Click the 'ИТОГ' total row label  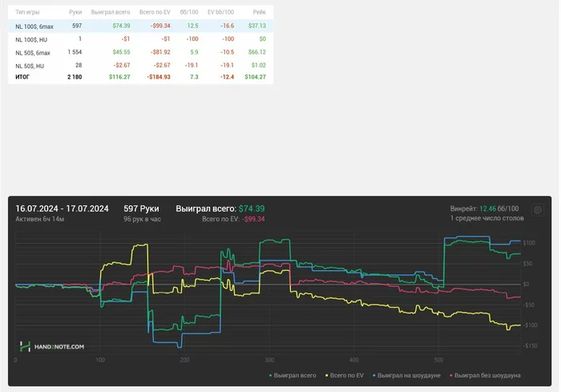coord(22,77)
